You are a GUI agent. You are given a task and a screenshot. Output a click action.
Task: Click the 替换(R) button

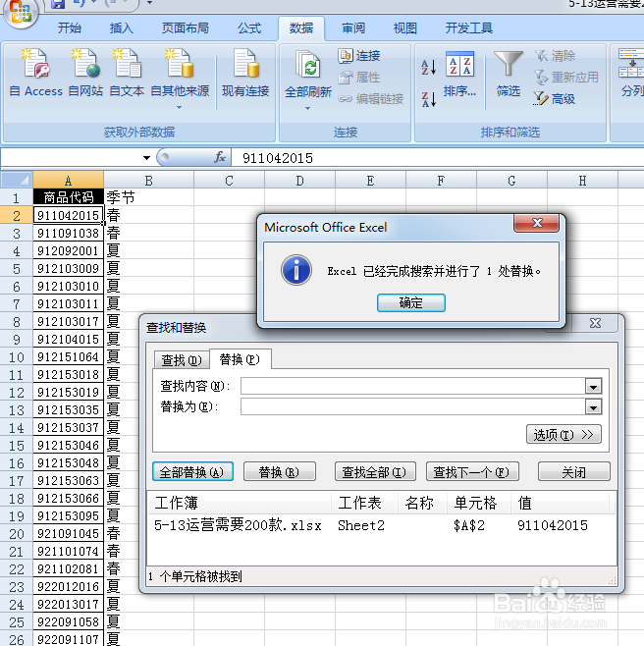pos(280,471)
